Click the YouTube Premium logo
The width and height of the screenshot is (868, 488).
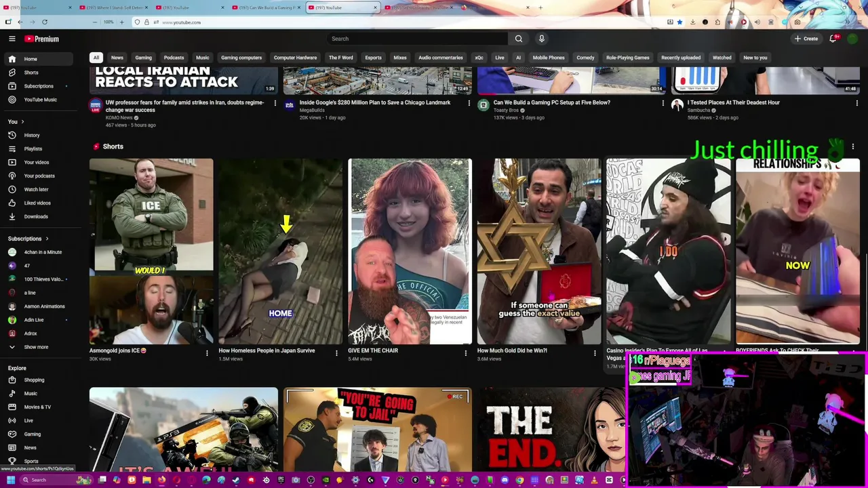coord(42,39)
